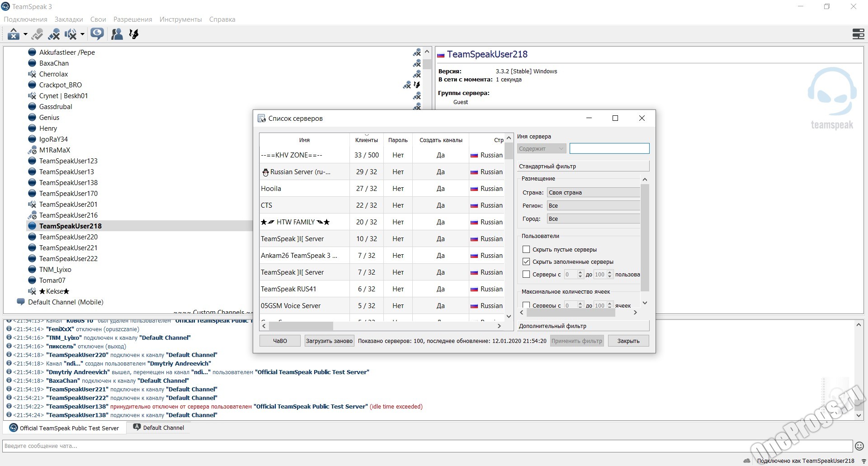Open the contacts toolbar icon

[117, 34]
